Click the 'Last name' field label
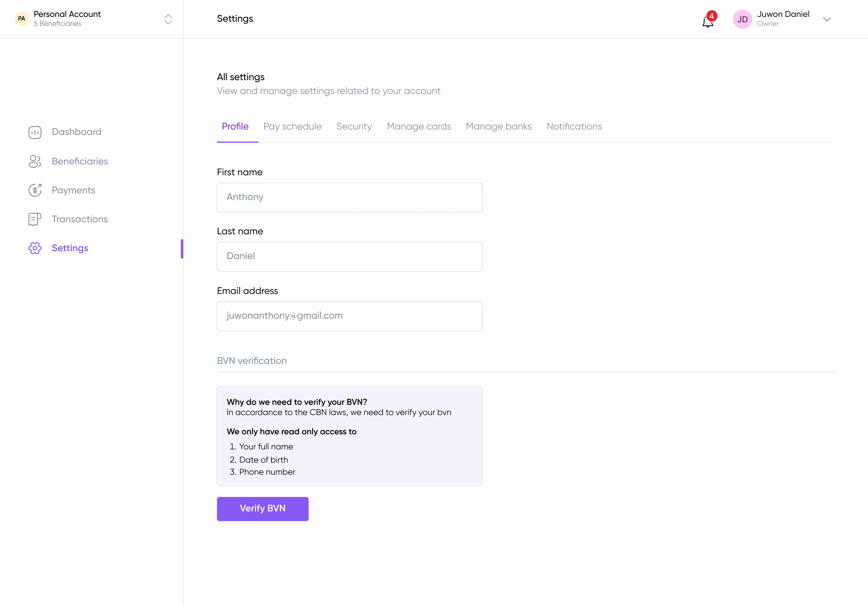The height and width of the screenshot is (606, 868). (240, 231)
